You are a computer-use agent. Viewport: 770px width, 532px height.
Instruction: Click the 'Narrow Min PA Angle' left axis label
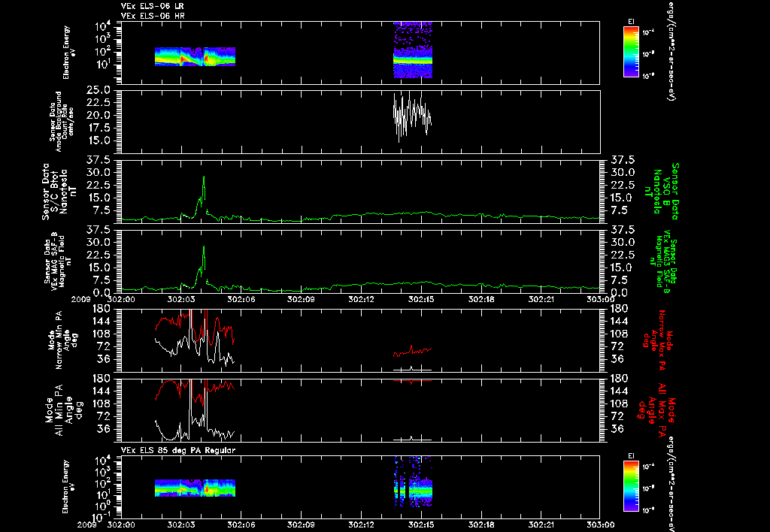pyautogui.click(x=62, y=340)
